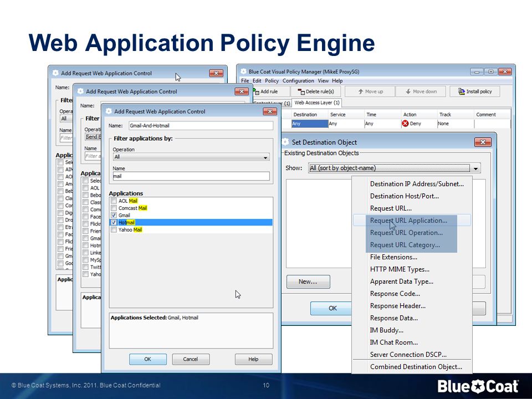The height and width of the screenshot is (399, 532).
Task: Click Cancel in front Add Request dialog
Action: click(x=190, y=359)
